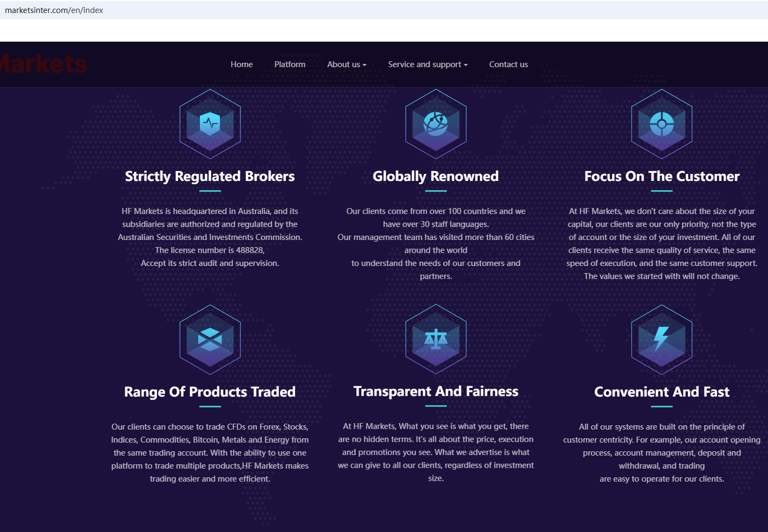Click the Range Of Products Traded icon
Viewport: 768px width, 532px height.
coord(210,340)
